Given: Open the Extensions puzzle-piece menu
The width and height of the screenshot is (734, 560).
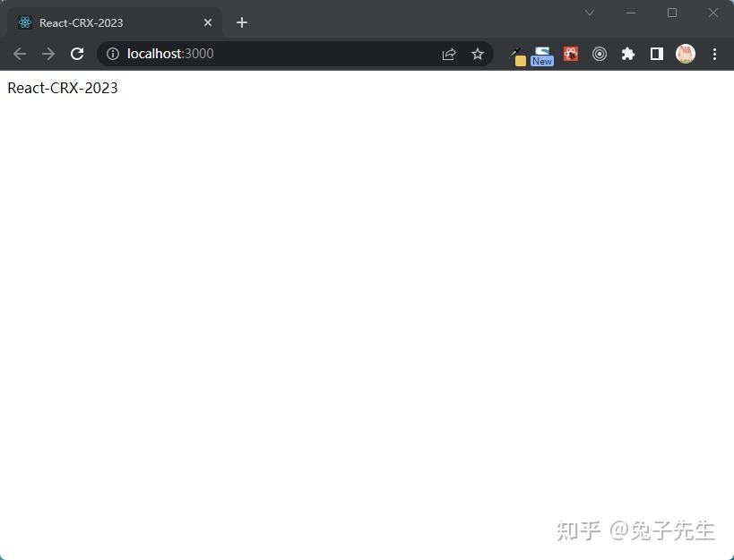Looking at the screenshot, I should [x=628, y=54].
